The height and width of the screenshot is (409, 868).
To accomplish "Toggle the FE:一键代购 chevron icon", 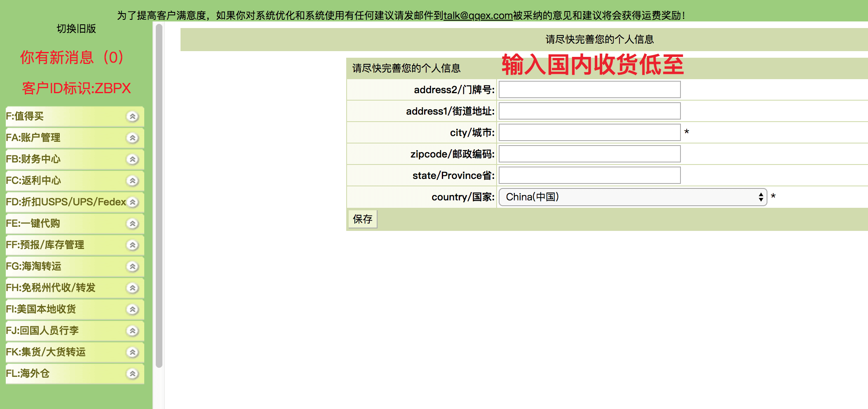I will (x=132, y=224).
